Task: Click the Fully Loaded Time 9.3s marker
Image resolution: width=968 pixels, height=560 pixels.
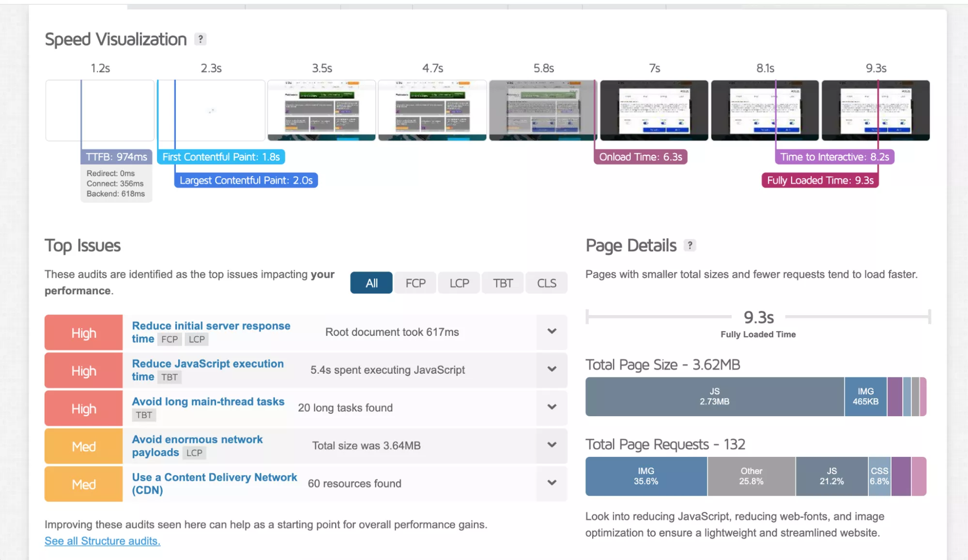Action: [x=820, y=181]
